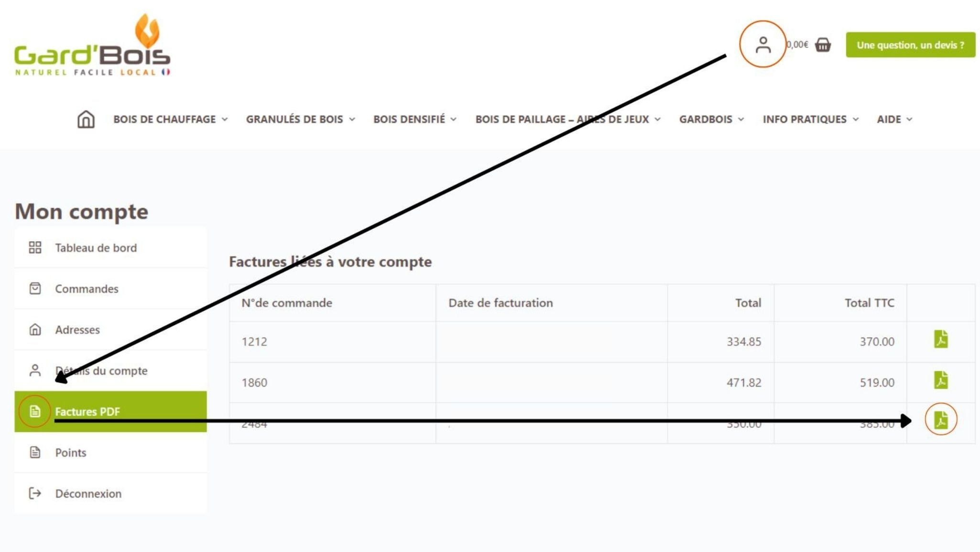Viewport: 980px width, 552px height.
Task: Click the Déconnexion logout arrow icon
Action: coord(35,493)
